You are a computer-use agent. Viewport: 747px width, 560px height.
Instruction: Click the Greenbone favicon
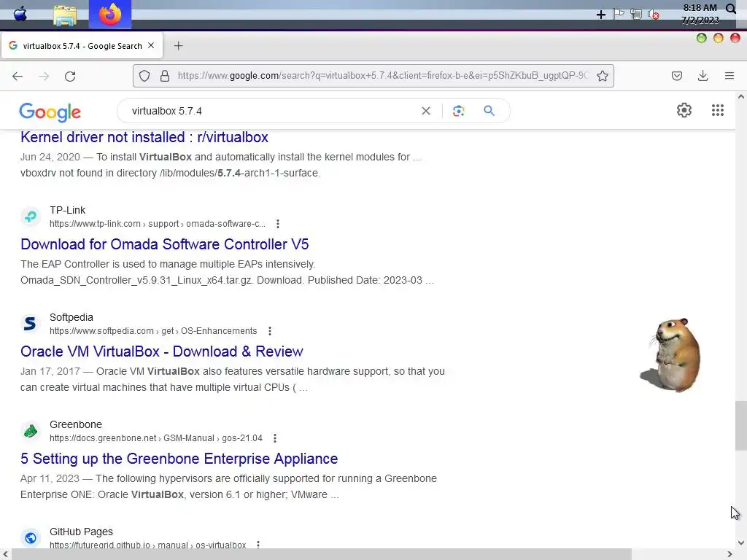point(31,431)
